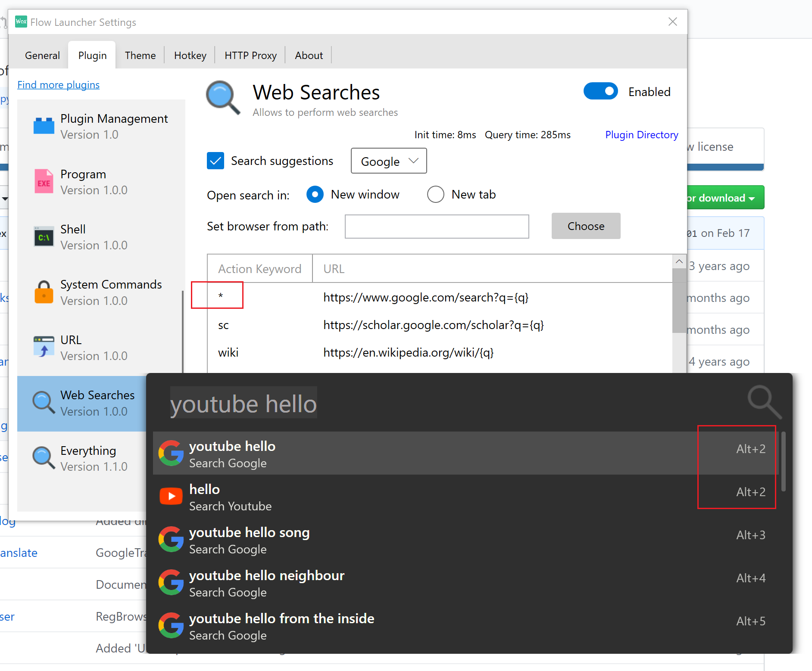This screenshot has width=812, height=671.
Task: Click the Plugin Management blue block icon
Action: tap(44, 126)
